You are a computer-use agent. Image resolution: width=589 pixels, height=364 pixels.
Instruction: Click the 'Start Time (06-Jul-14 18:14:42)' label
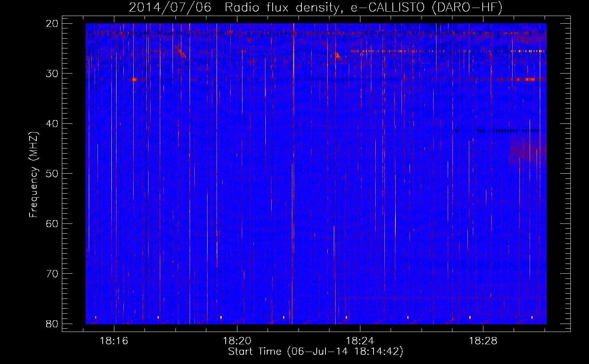click(316, 352)
